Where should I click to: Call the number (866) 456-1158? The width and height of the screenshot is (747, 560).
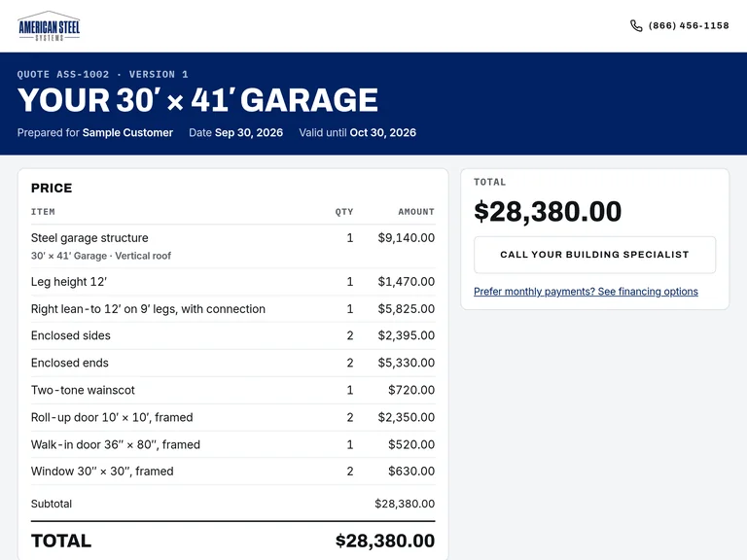[x=689, y=25]
